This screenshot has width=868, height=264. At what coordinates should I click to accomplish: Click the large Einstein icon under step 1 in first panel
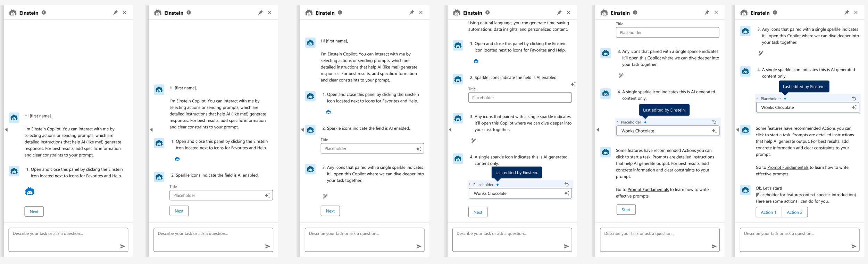click(30, 191)
